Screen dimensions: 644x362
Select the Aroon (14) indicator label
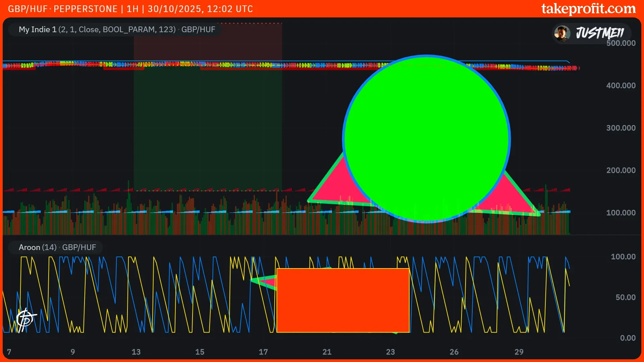[37, 247]
